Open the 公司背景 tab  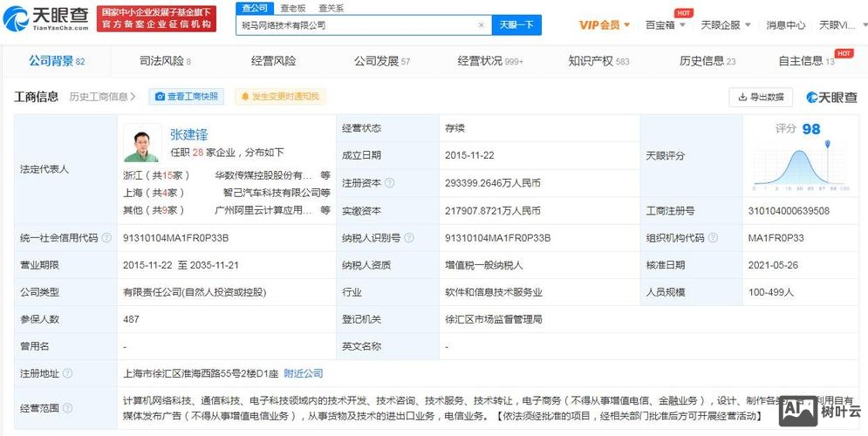[x=57, y=61]
